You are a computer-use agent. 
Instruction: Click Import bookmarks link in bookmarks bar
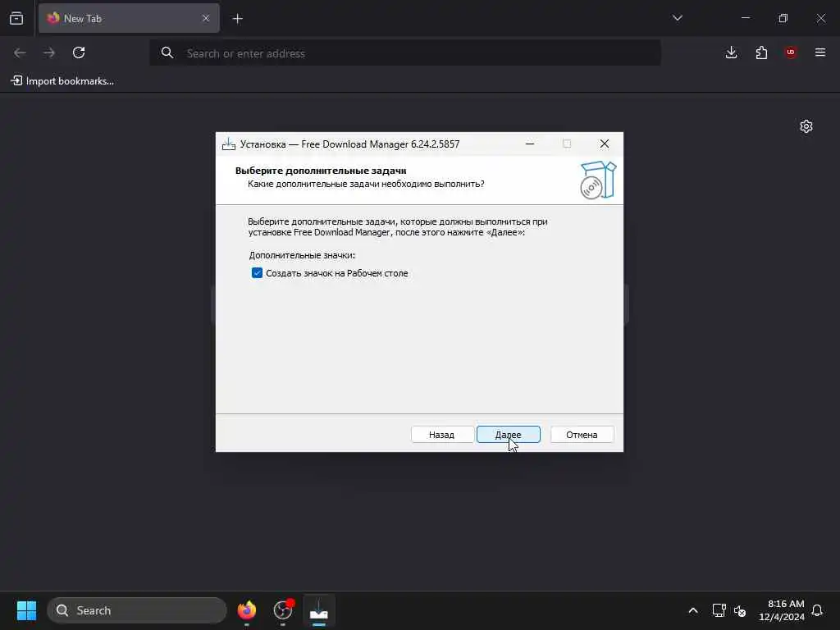coord(62,81)
